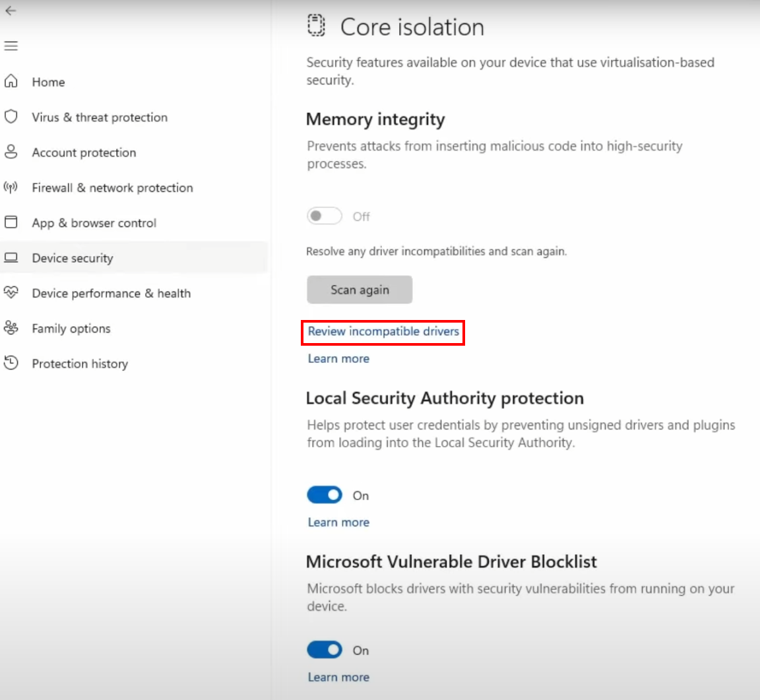The height and width of the screenshot is (700, 760).
Task: Go back using the arrow at top left
Action: tap(11, 11)
